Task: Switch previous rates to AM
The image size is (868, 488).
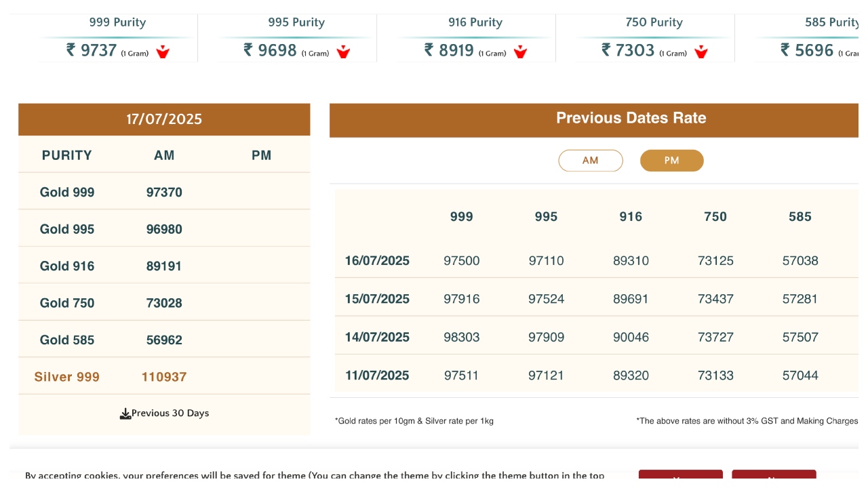Action: (590, 161)
